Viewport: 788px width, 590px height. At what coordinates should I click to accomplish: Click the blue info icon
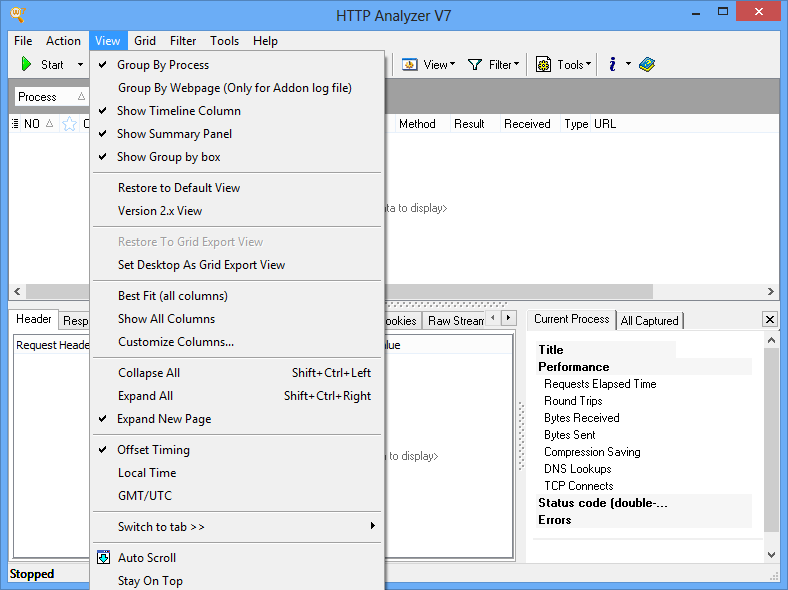612,64
